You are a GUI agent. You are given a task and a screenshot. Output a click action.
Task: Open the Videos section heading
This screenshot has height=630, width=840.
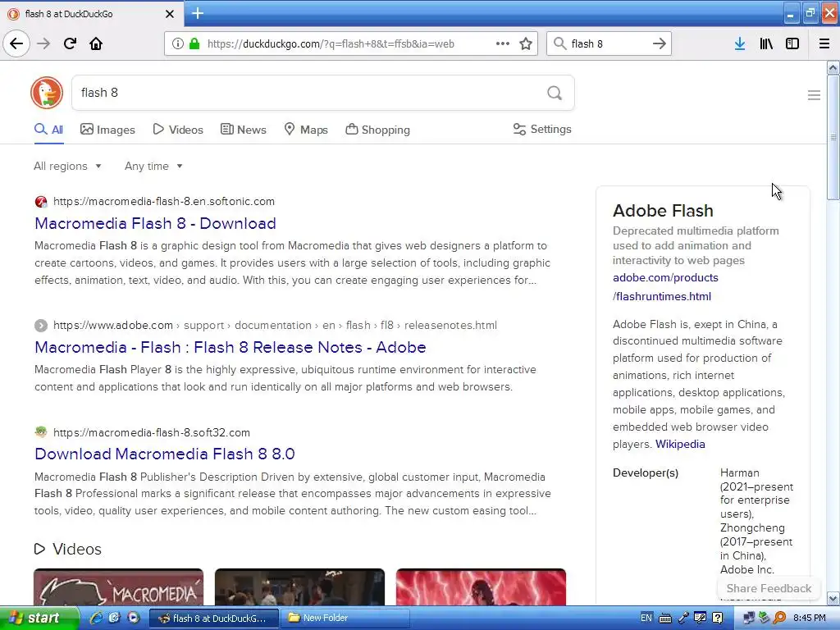click(68, 549)
